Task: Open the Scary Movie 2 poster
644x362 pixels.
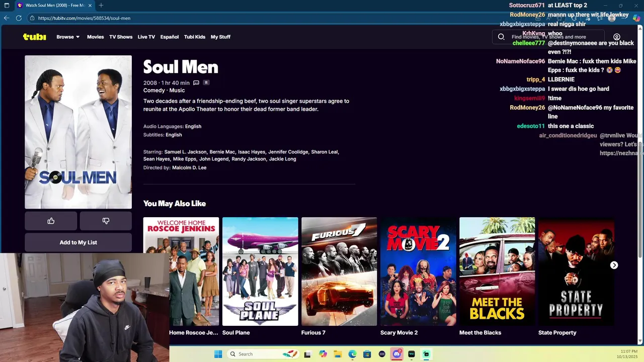Action: 418,271
